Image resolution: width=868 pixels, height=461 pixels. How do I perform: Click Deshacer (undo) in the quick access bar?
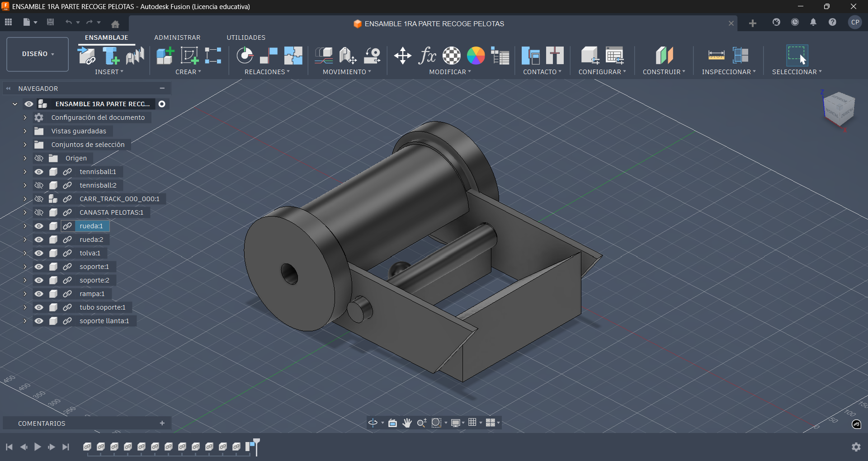click(69, 22)
